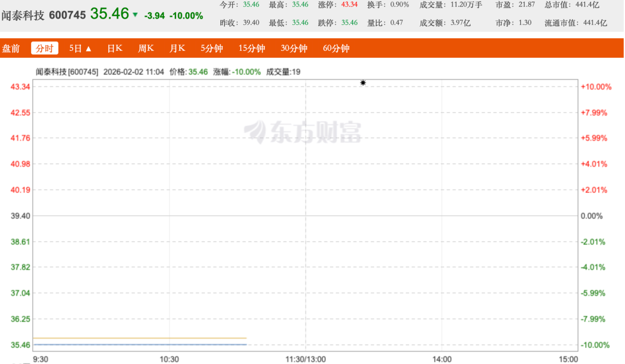625x364 pixels.
Task: Click the 10:30 time axis label
Action: [170, 359]
